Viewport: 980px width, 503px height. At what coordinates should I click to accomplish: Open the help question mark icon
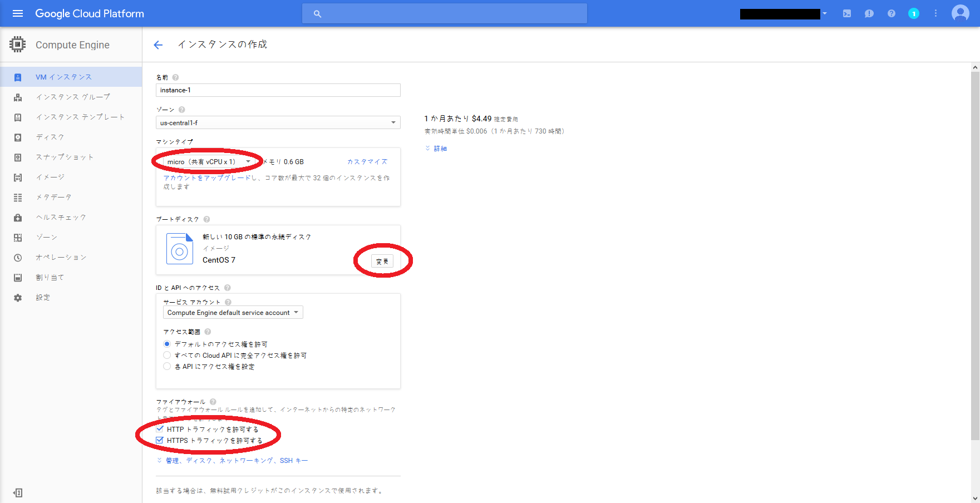tap(892, 13)
